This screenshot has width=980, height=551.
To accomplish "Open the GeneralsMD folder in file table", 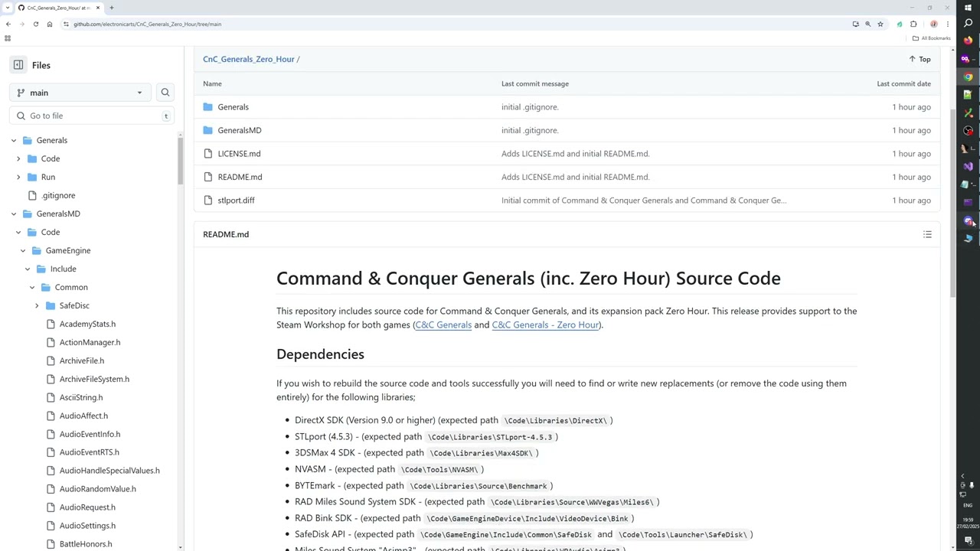I will click(x=240, y=130).
